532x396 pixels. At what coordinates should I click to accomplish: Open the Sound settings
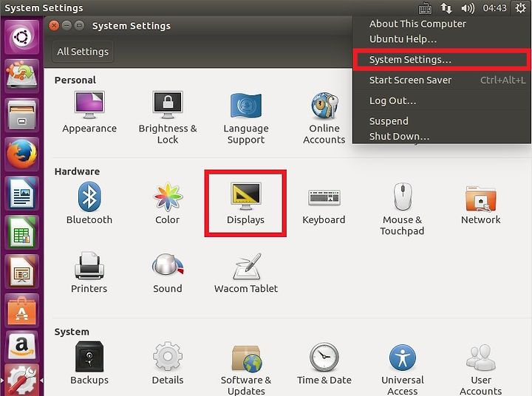(168, 272)
